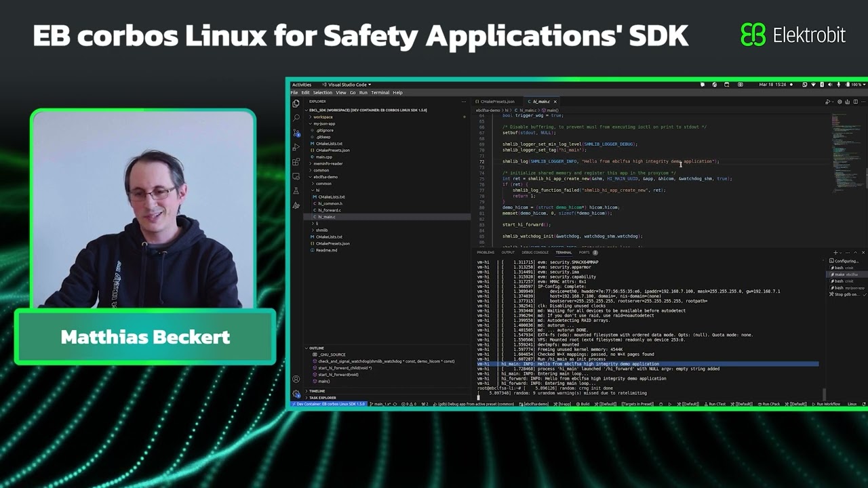
Task: Open the Accounts icon in activity bar
Action: point(296,380)
